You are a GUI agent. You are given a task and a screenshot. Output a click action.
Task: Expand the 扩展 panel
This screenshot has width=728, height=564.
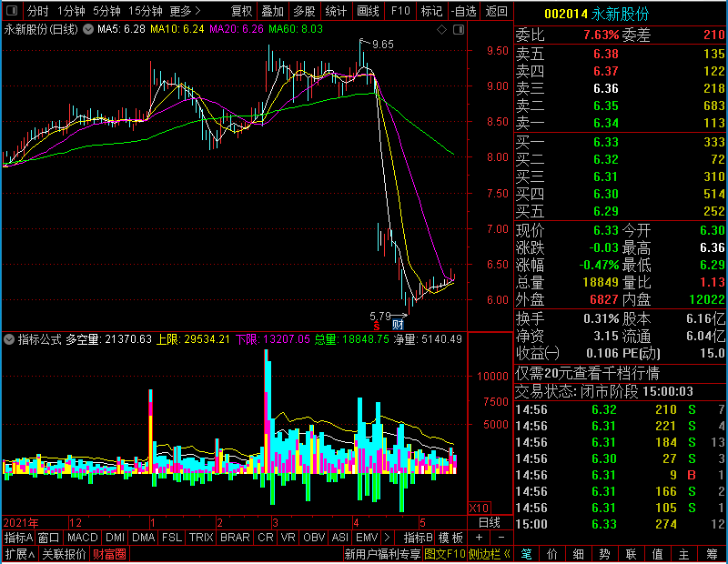[x=20, y=554]
